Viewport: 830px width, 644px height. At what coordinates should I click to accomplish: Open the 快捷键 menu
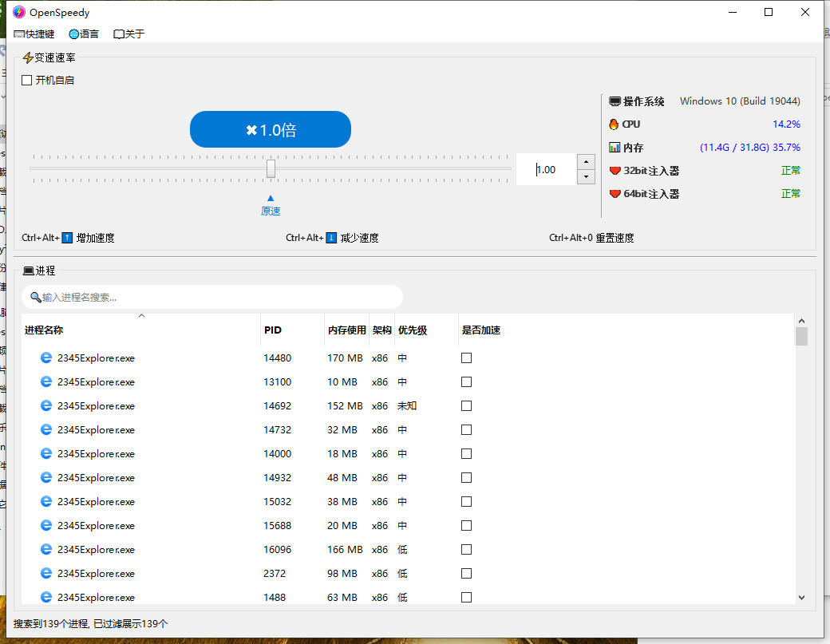(34, 34)
